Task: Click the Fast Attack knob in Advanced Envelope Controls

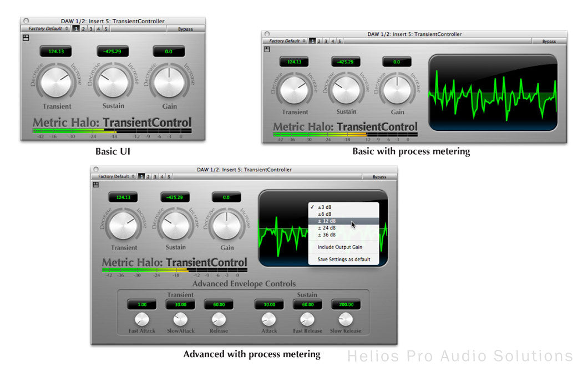Action: tap(142, 319)
